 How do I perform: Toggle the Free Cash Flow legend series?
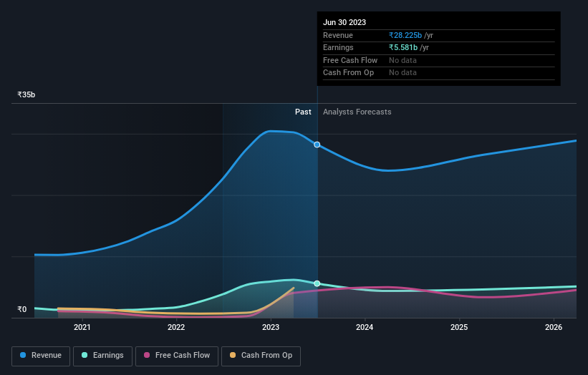point(177,356)
